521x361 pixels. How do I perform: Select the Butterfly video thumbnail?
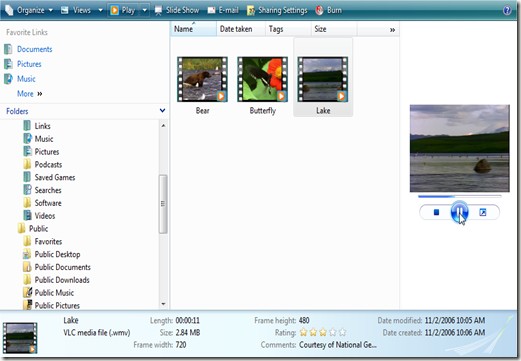pyautogui.click(x=263, y=79)
